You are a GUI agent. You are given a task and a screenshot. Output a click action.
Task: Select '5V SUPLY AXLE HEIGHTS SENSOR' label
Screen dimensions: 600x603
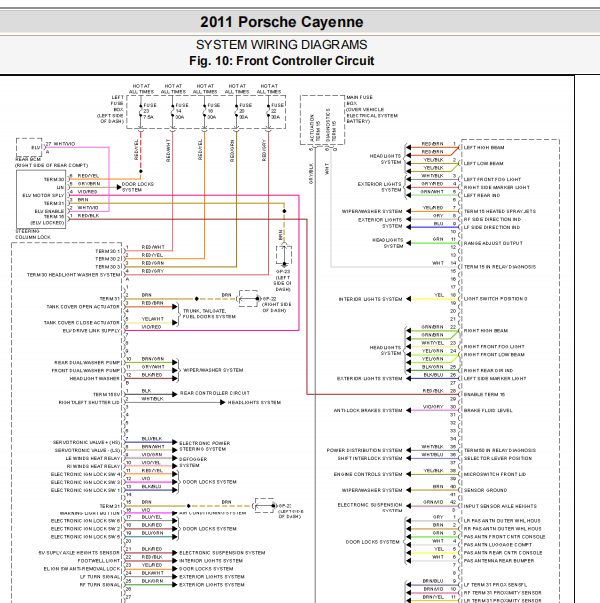click(79, 553)
